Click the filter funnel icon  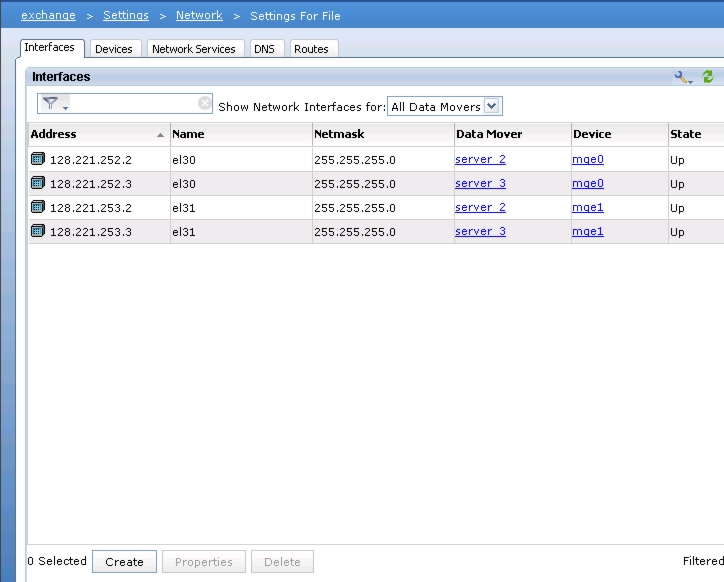[x=50, y=104]
